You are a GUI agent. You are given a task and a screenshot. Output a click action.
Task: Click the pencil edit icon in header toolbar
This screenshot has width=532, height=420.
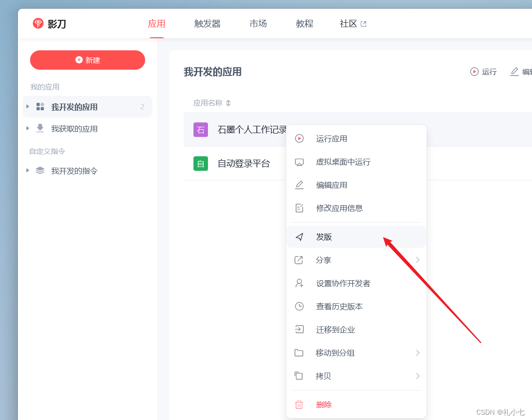click(515, 72)
